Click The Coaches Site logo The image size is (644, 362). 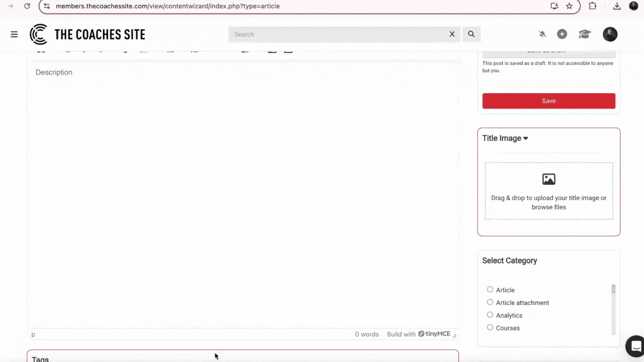coord(88,35)
